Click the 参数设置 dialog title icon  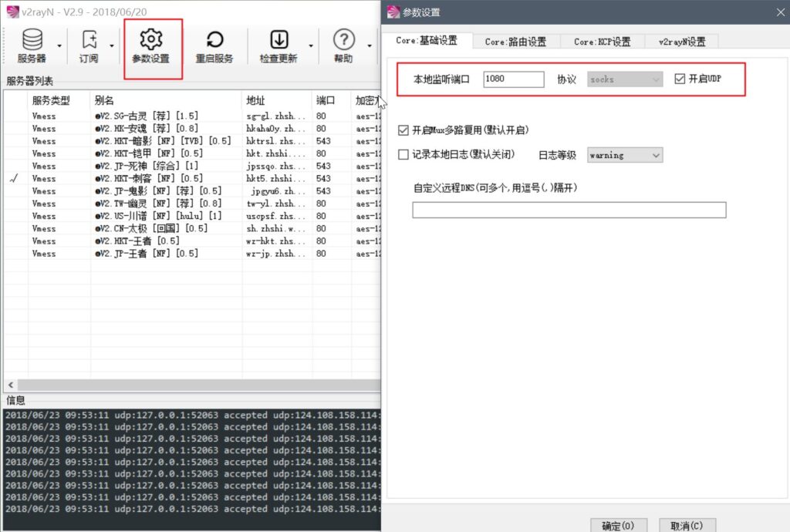pos(393,12)
